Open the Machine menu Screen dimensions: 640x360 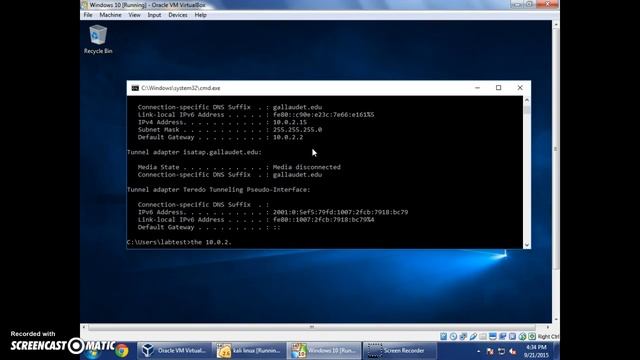click(110, 15)
